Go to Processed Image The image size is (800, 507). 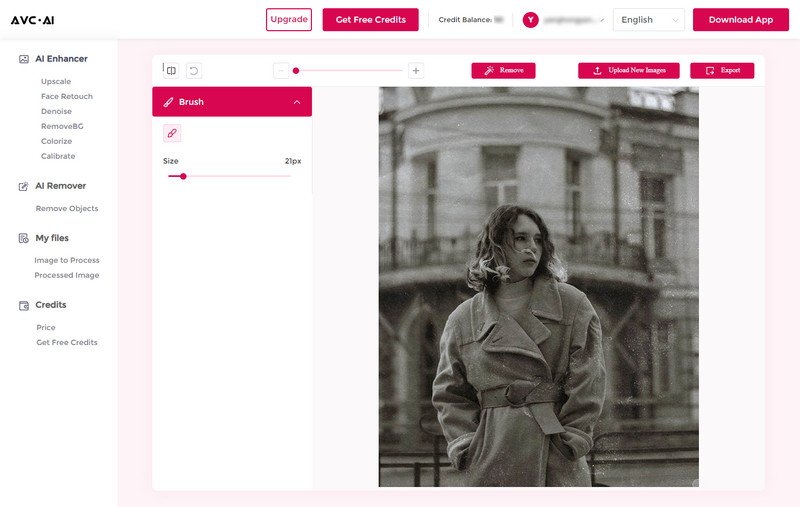click(67, 275)
